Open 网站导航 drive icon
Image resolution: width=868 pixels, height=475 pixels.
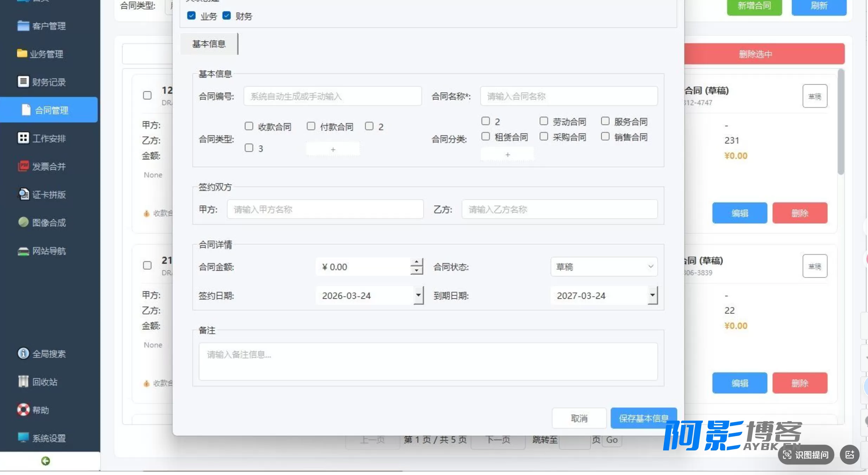pos(23,251)
